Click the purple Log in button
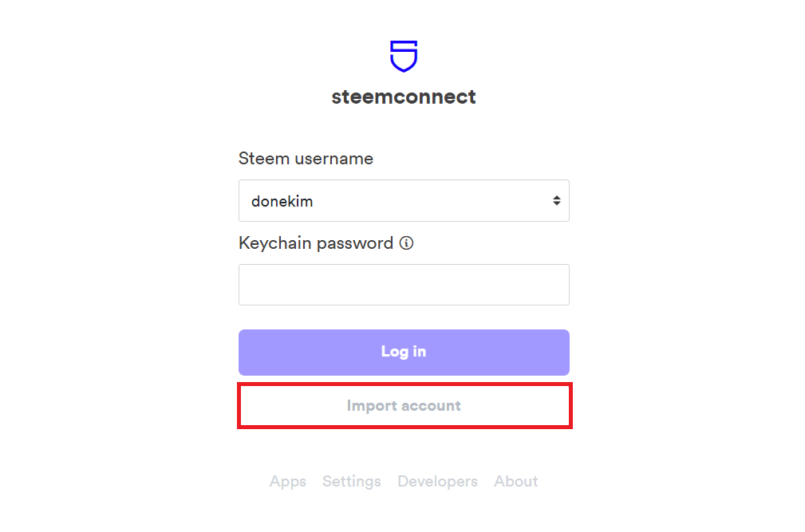Viewport: 805px width, 532px height. coord(404,353)
